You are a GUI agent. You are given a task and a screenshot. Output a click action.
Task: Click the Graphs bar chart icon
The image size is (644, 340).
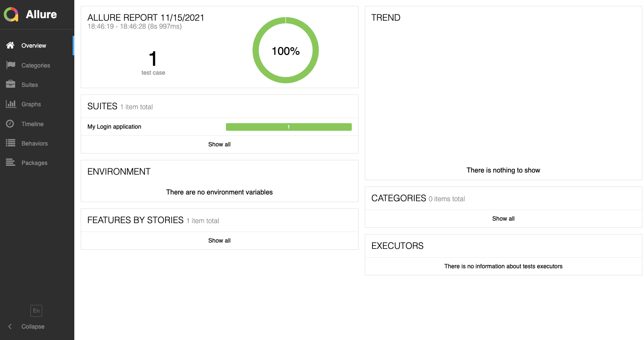[11, 104]
